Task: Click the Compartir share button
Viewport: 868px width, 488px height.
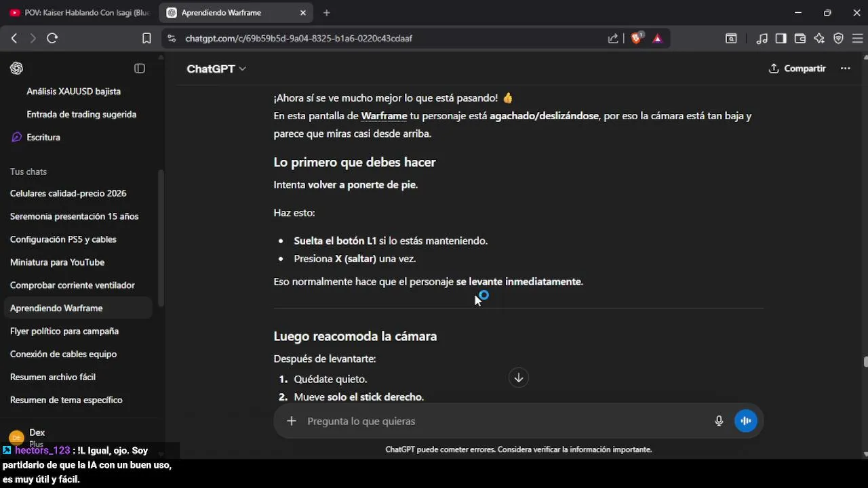Action: point(797,68)
